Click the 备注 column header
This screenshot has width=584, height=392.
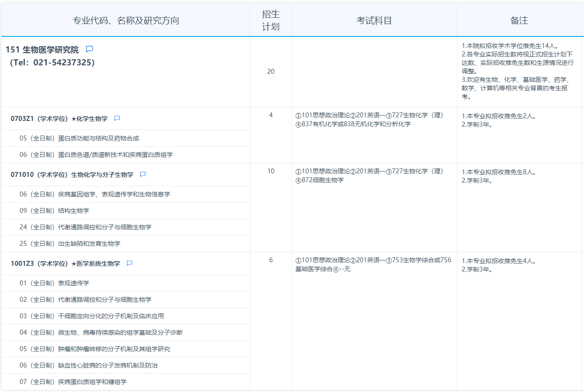coord(519,20)
